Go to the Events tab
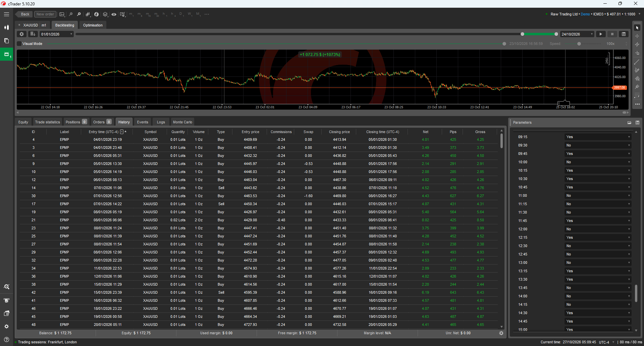 point(143,122)
